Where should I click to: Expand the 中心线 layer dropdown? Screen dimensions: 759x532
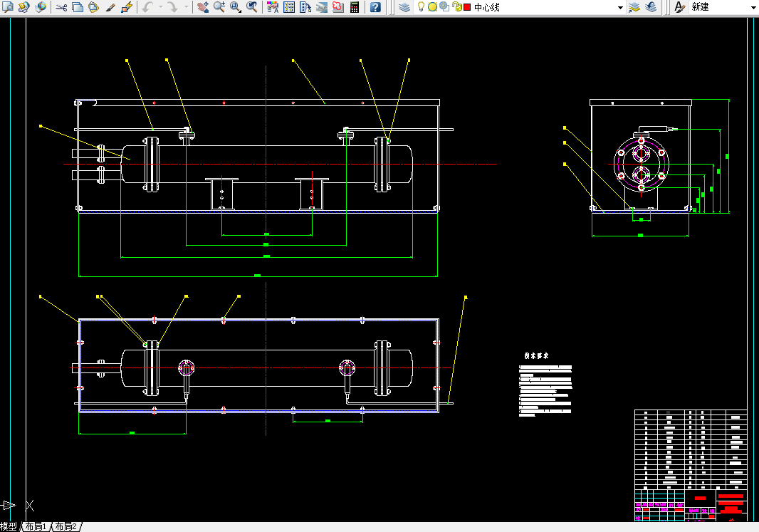click(620, 7)
